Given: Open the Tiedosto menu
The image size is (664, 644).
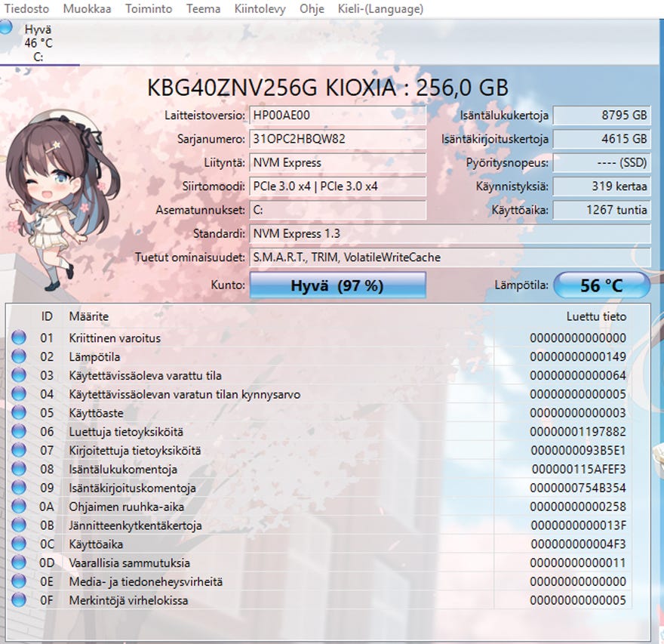Looking at the screenshot, I should (26, 8).
